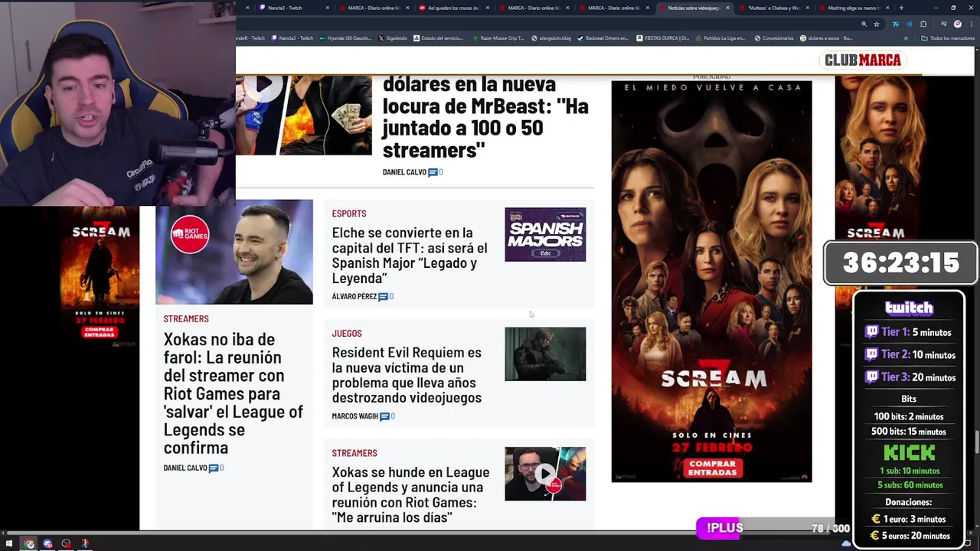Play the Xokas se hunde video thumbnail
The width and height of the screenshot is (980, 551).
(545, 474)
